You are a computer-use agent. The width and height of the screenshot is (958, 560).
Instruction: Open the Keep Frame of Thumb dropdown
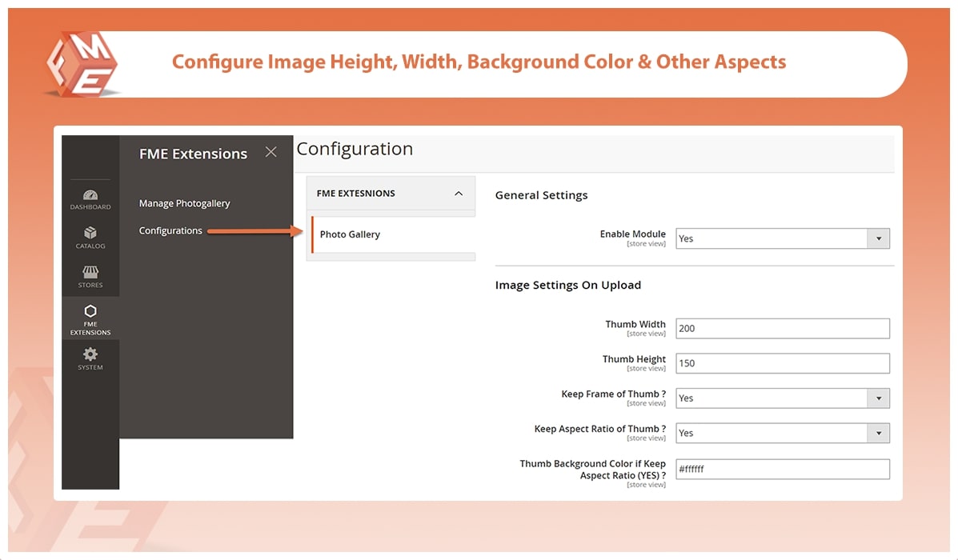pyautogui.click(x=782, y=398)
